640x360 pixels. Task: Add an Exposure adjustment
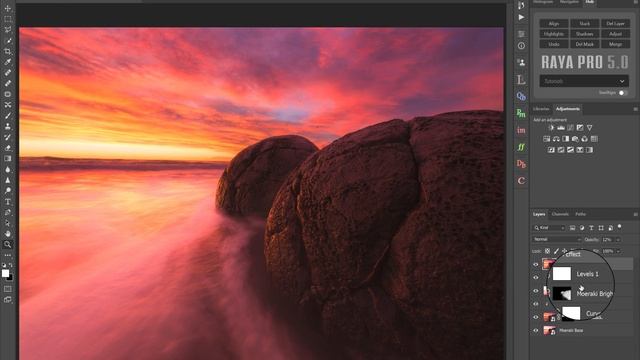click(580, 128)
